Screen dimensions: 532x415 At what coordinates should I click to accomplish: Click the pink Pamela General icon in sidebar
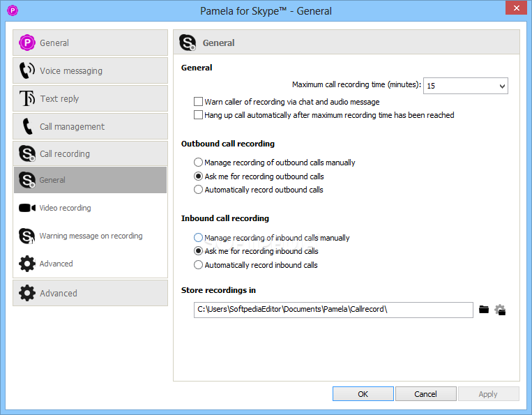[26, 43]
